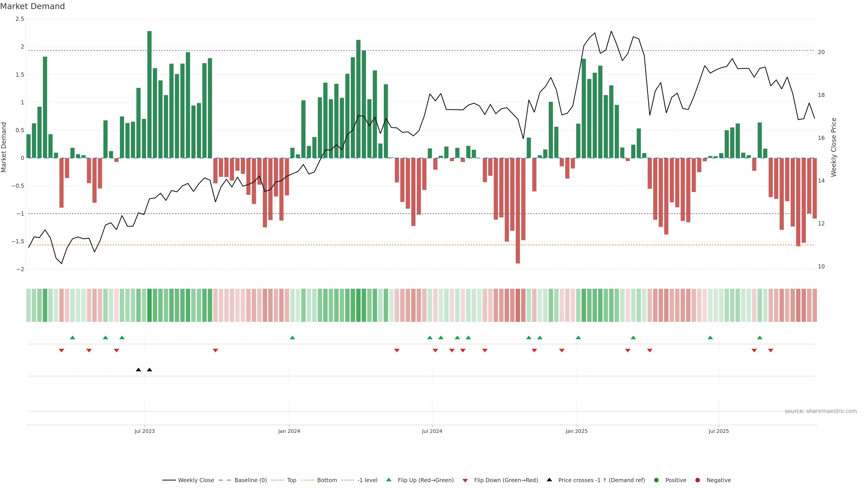Click the green Positive legend dot

[656, 480]
